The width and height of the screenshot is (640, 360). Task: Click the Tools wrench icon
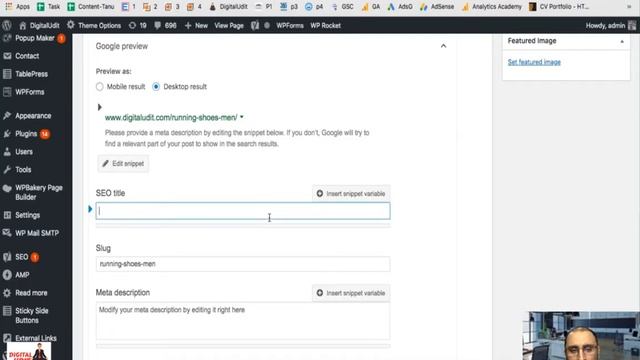pos(7,170)
